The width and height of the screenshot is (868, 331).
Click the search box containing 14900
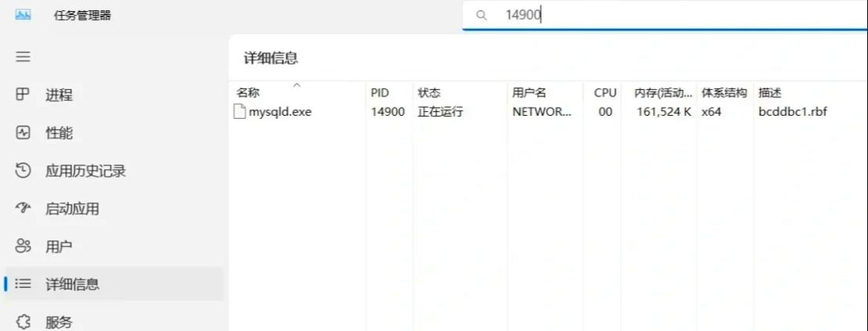(665, 16)
